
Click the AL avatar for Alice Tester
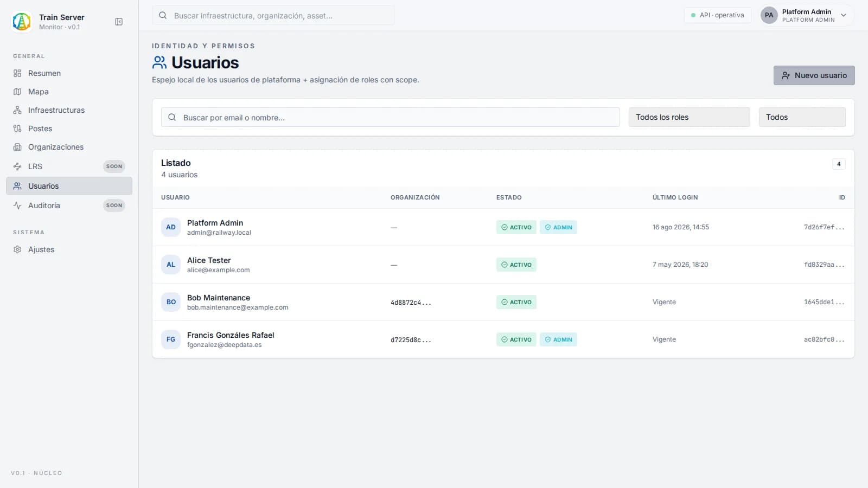click(x=171, y=265)
